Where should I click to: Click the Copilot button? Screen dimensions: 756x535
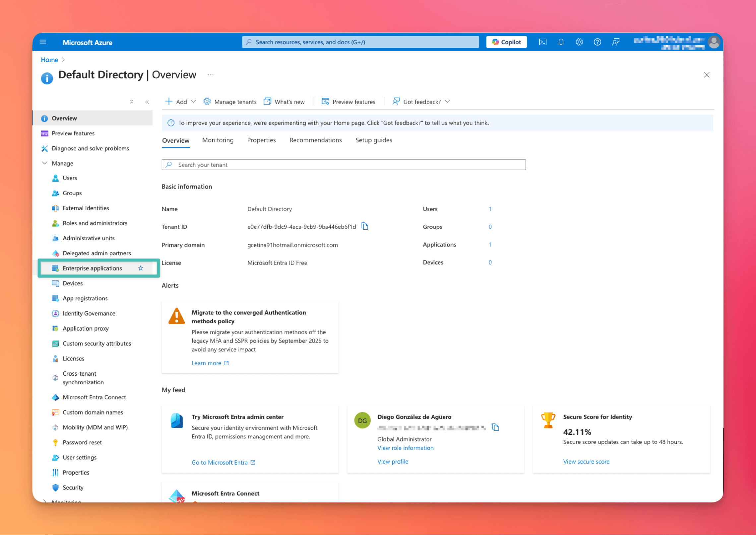click(506, 42)
